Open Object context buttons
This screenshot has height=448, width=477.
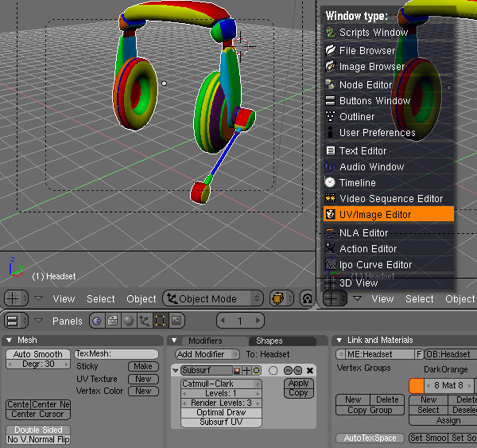pos(145,321)
